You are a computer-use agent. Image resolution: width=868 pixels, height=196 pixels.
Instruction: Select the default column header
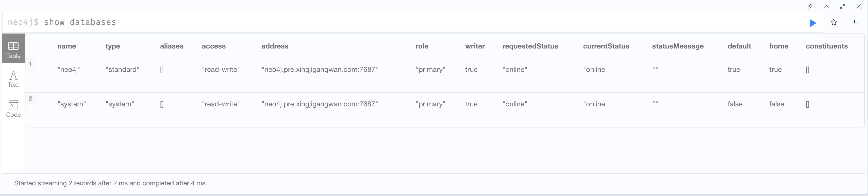click(x=739, y=46)
